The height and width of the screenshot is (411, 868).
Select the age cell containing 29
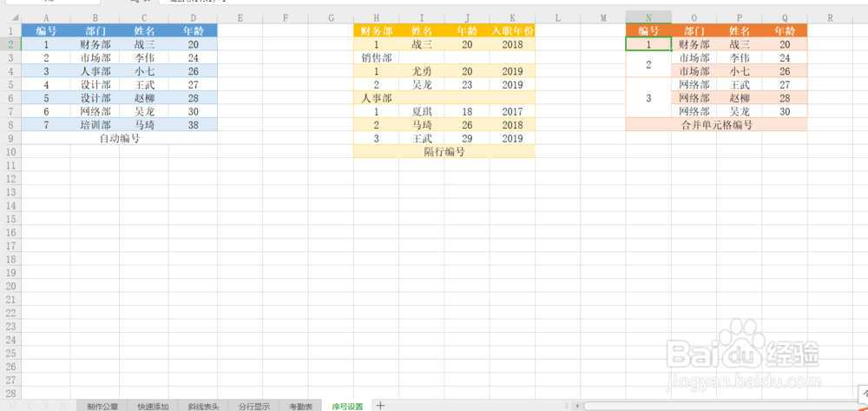click(x=467, y=138)
